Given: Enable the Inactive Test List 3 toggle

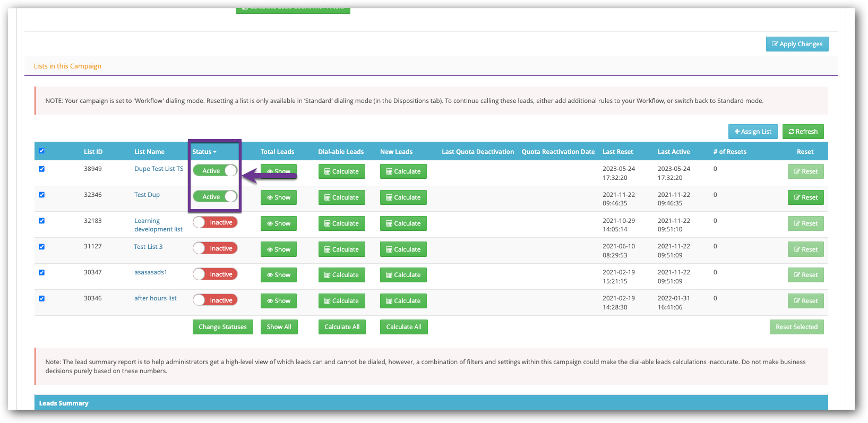Looking at the screenshot, I should (x=215, y=248).
